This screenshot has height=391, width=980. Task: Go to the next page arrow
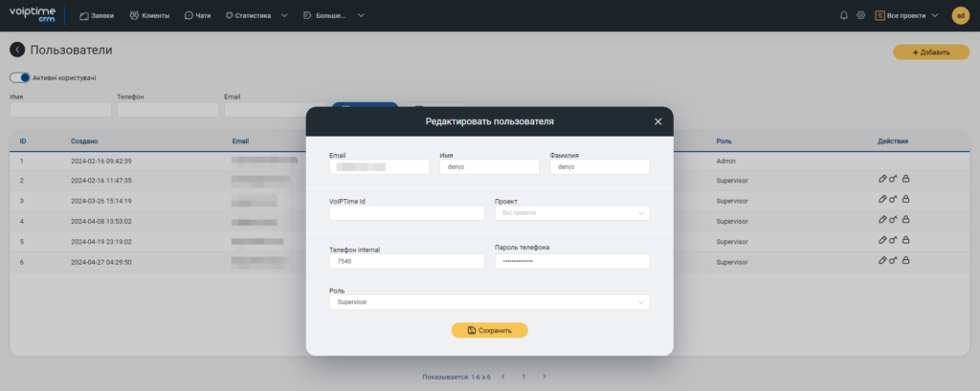pyautogui.click(x=544, y=377)
